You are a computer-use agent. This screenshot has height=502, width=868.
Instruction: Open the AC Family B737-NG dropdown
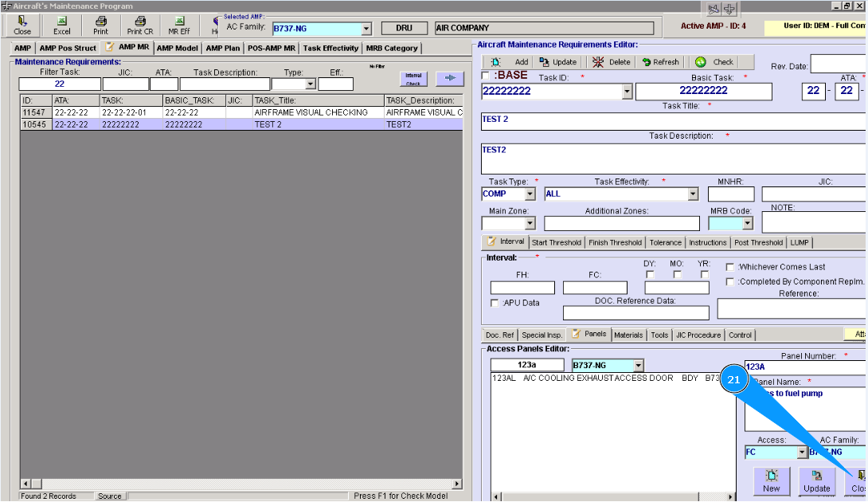(x=366, y=29)
